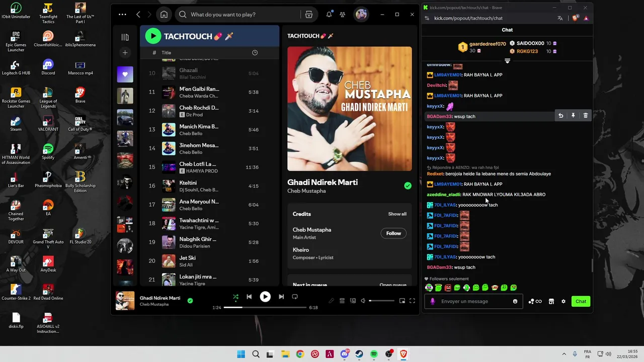Viewport: 644px width, 362px height.
Task: Skip to next track
Action: [x=281, y=297]
